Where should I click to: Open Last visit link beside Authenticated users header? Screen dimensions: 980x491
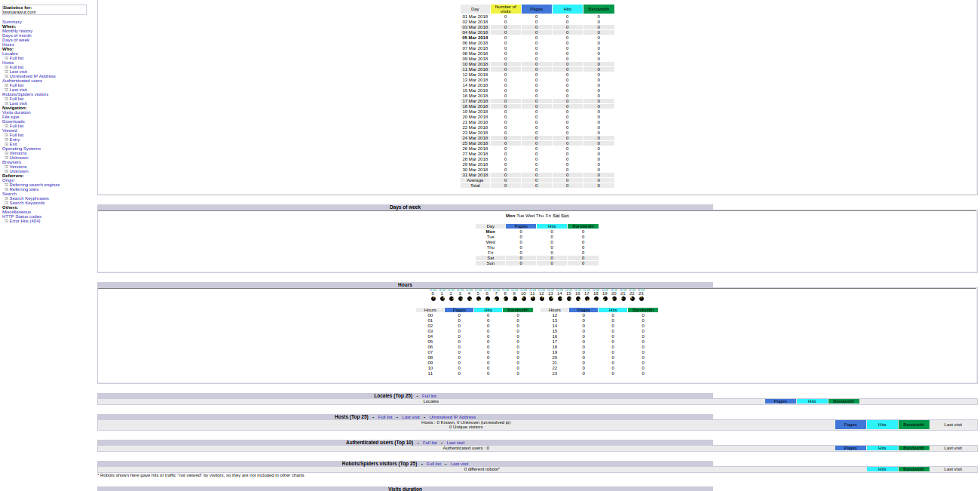[x=455, y=443]
